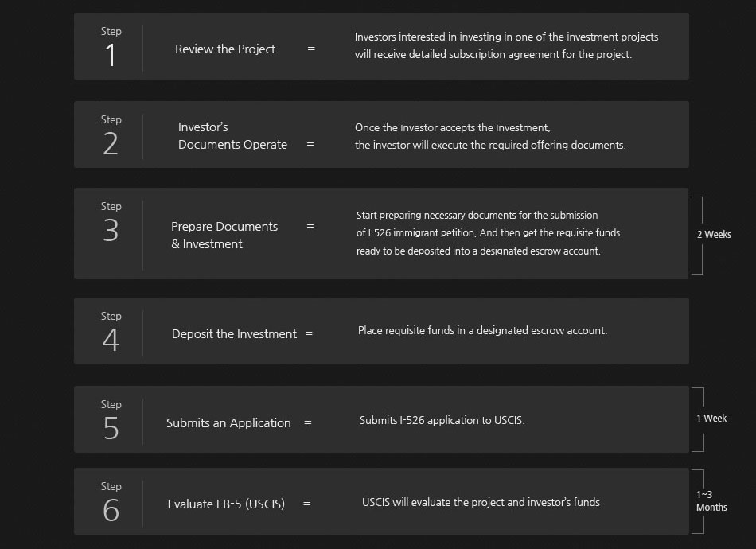The image size is (756, 549).
Task: Click the I-526 immigrant petition paragraph
Action: pyautogui.click(x=488, y=233)
